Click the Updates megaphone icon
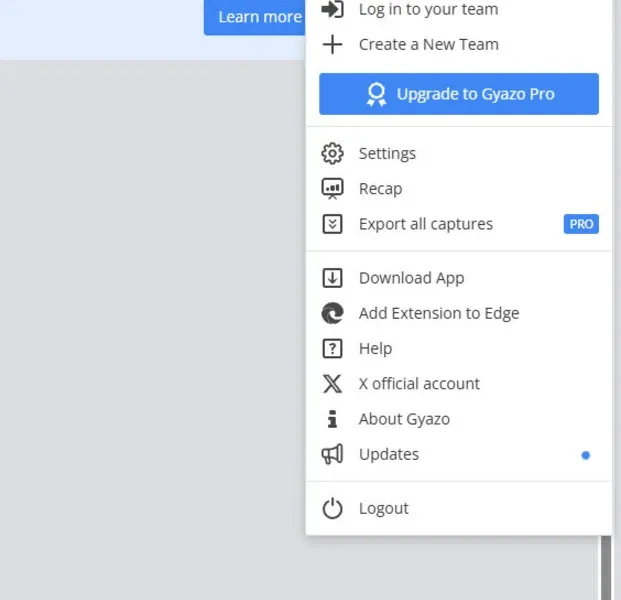The height and width of the screenshot is (600, 621). [x=332, y=454]
